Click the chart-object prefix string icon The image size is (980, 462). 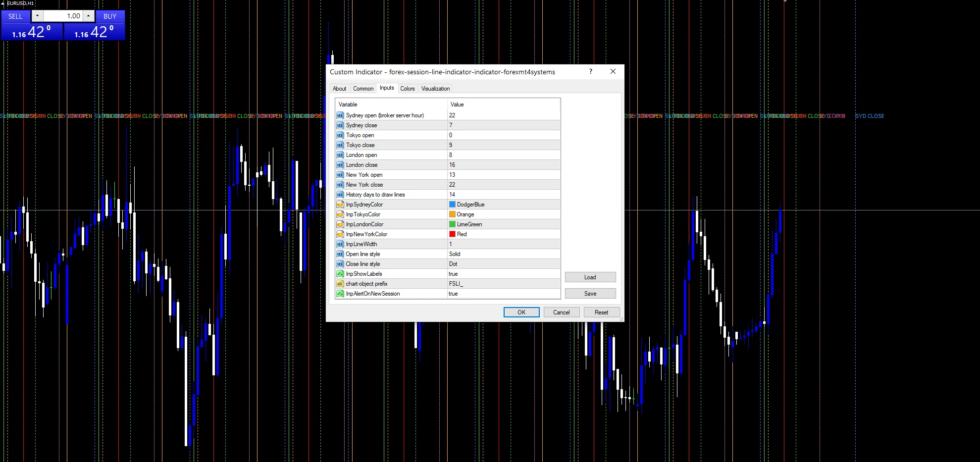click(340, 284)
